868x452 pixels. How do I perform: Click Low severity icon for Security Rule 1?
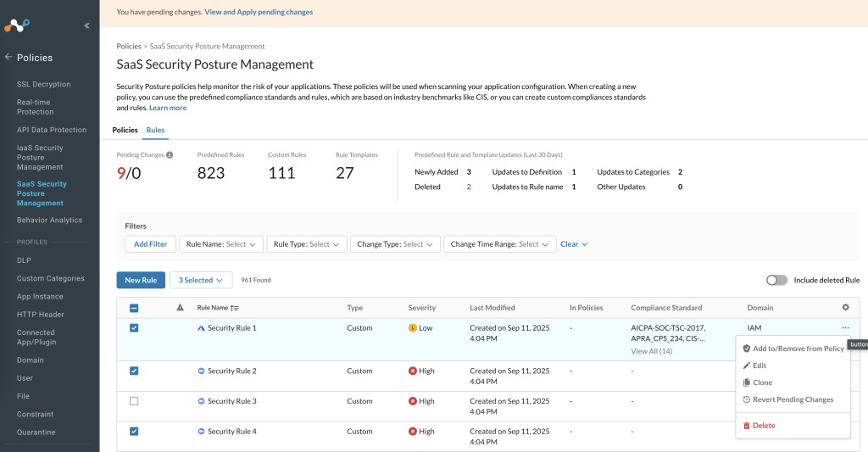click(413, 328)
